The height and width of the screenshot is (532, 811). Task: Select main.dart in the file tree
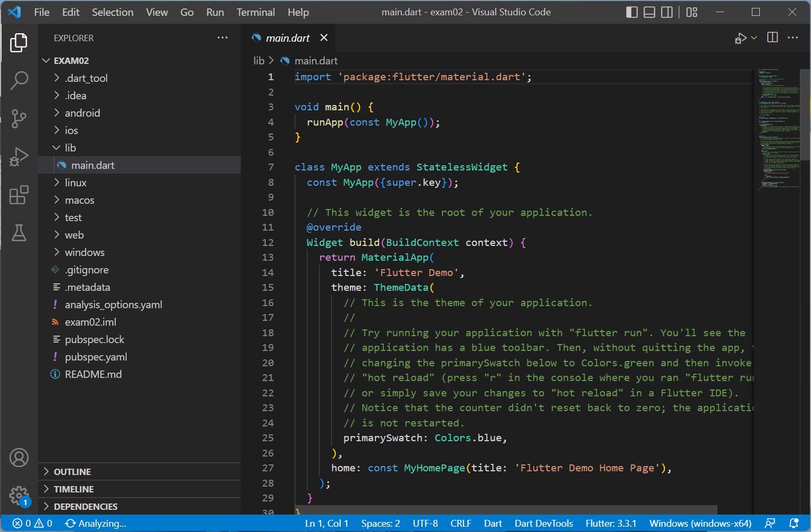coord(139,165)
